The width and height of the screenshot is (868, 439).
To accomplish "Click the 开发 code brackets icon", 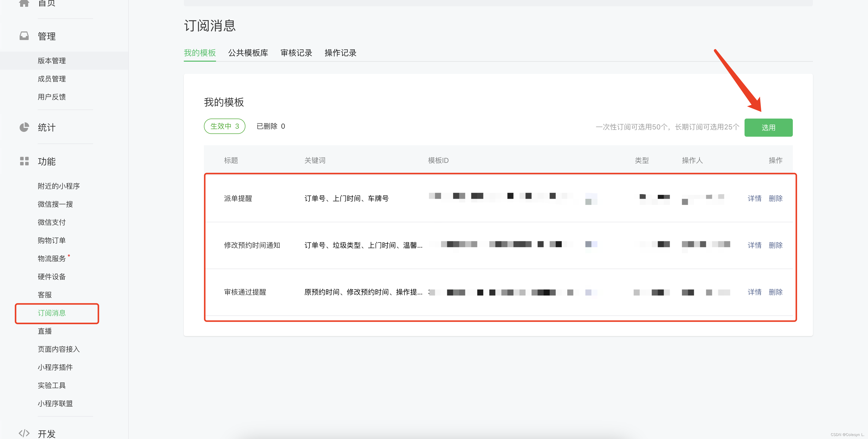I will [x=24, y=433].
